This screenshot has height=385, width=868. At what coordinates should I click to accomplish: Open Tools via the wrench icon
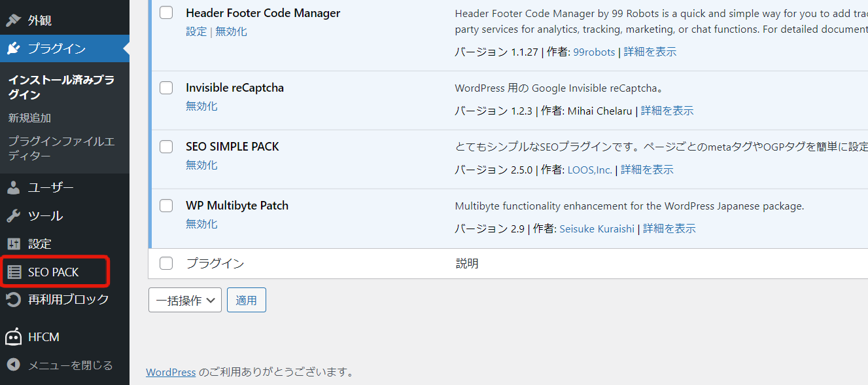click(14, 216)
